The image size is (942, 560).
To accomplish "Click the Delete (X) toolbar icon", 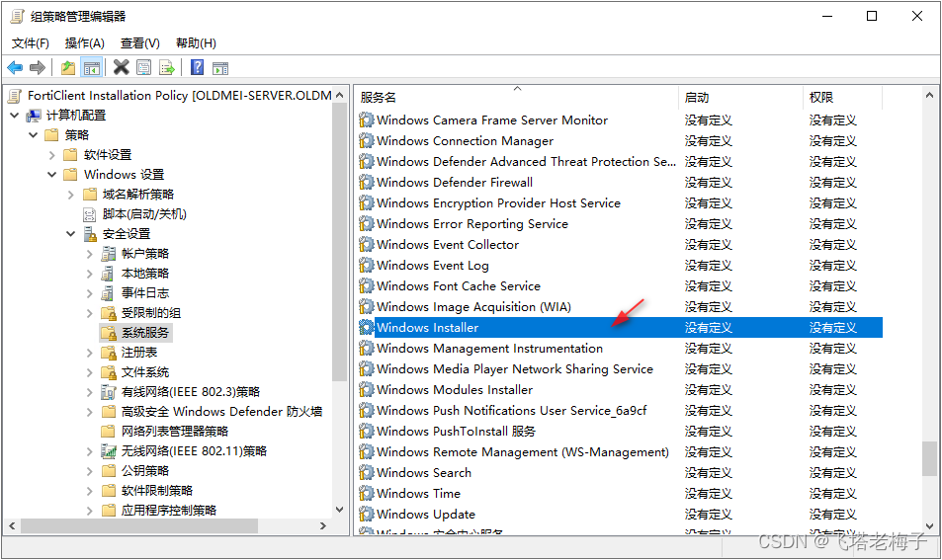I will 122,67.
